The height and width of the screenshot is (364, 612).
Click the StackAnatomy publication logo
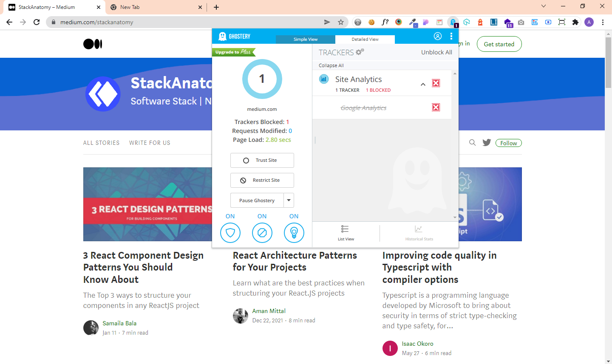(103, 94)
